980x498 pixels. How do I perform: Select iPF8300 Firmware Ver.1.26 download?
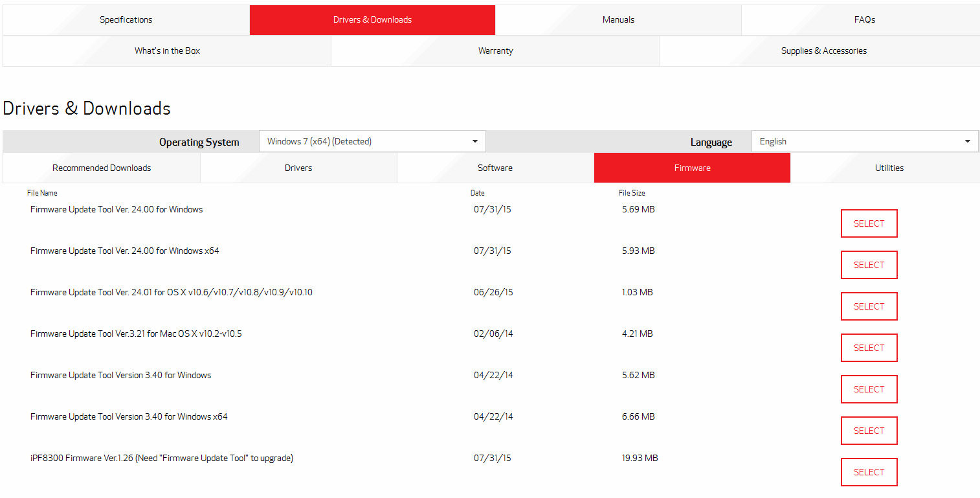(x=869, y=471)
